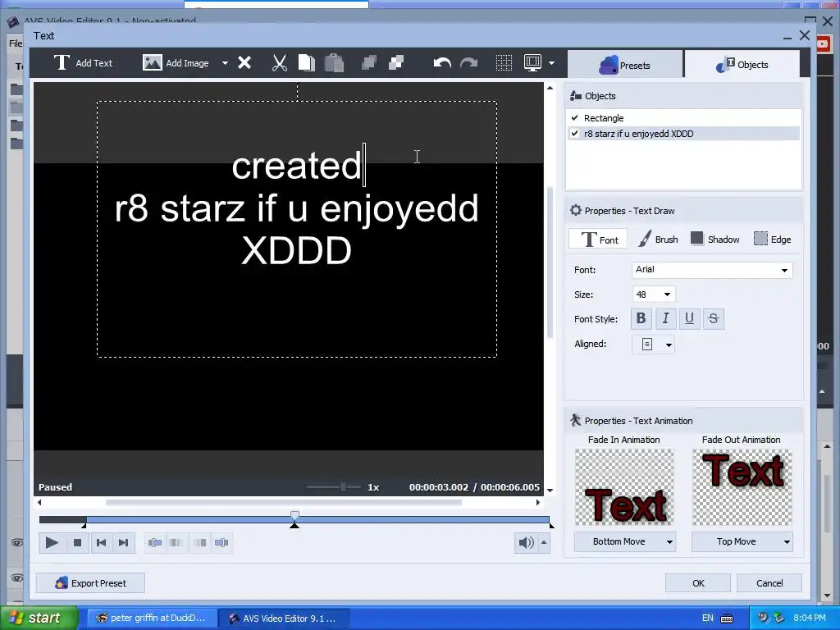Cut selection with scissors icon
The image size is (840, 630).
[279, 62]
